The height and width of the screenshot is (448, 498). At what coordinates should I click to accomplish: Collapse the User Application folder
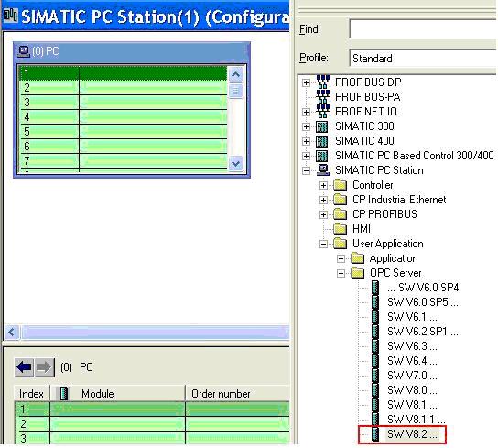pyautogui.click(x=323, y=245)
